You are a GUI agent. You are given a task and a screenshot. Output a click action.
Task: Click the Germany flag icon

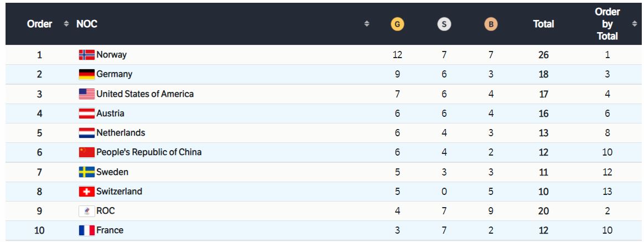point(87,74)
